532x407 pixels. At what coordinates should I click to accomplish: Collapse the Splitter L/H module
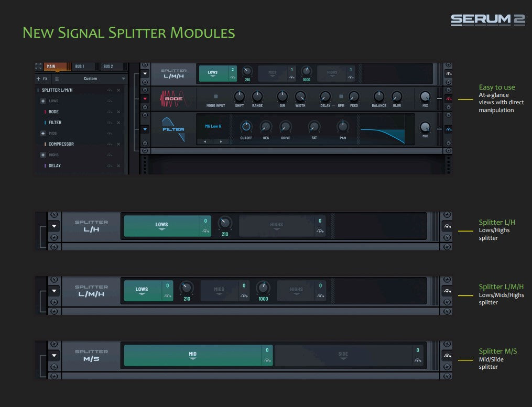click(x=55, y=226)
